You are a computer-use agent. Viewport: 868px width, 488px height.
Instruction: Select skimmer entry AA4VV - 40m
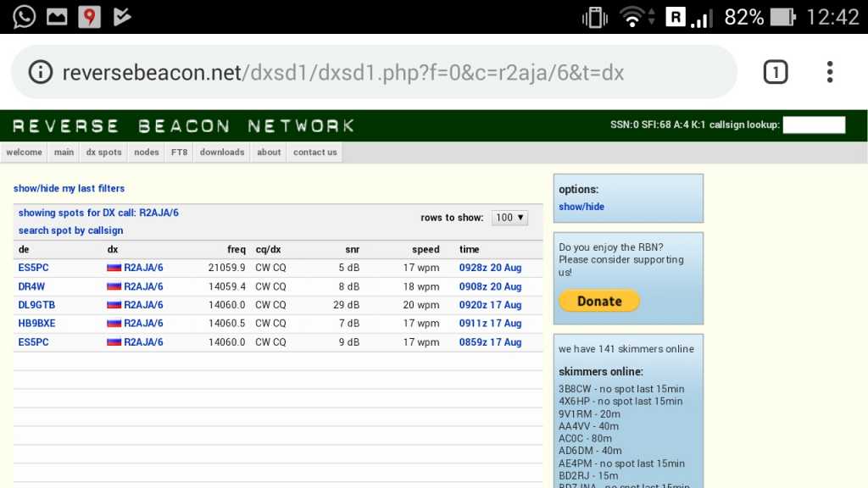point(588,426)
